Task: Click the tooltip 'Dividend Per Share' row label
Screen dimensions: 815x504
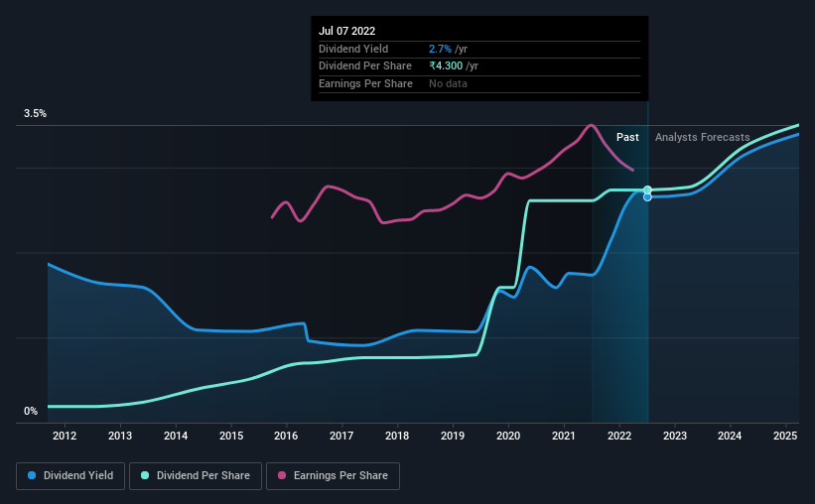Action: tap(365, 66)
